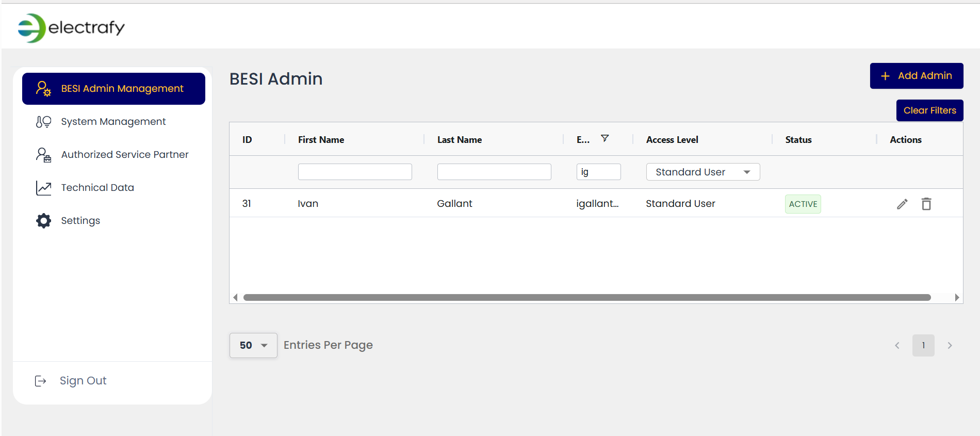Navigate to Authorized Service Partner
The image size is (980, 436).
click(113, 155)
